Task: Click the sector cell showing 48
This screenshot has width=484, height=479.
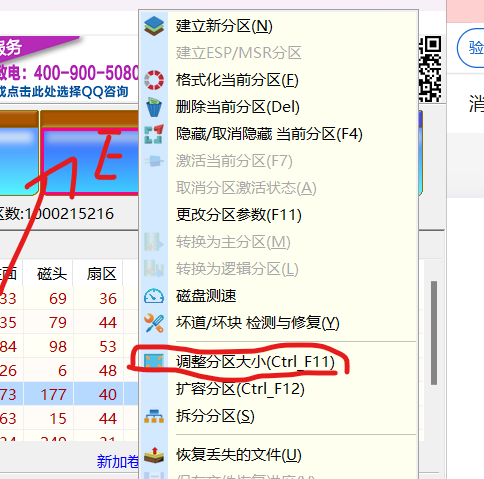Action: click(107, 370)
